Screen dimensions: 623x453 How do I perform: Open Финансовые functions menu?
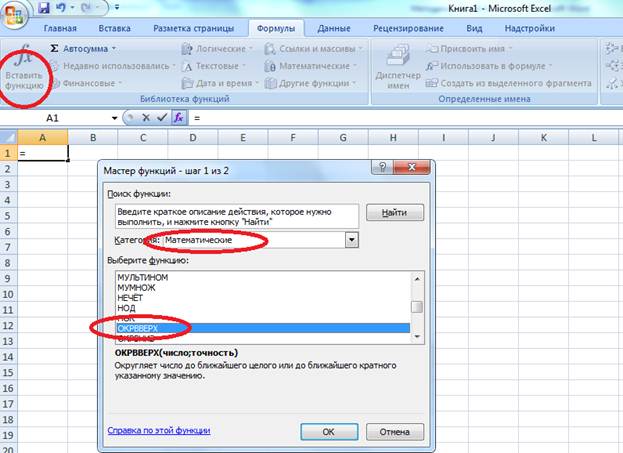[85, 83]
